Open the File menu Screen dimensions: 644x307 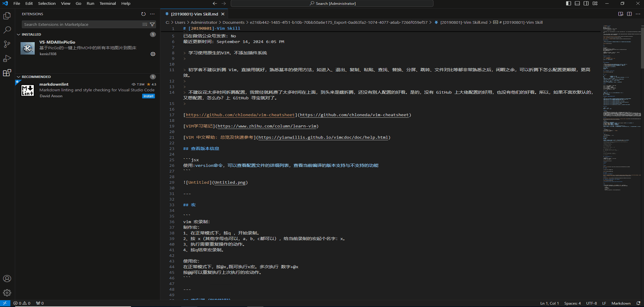[17, 3]
